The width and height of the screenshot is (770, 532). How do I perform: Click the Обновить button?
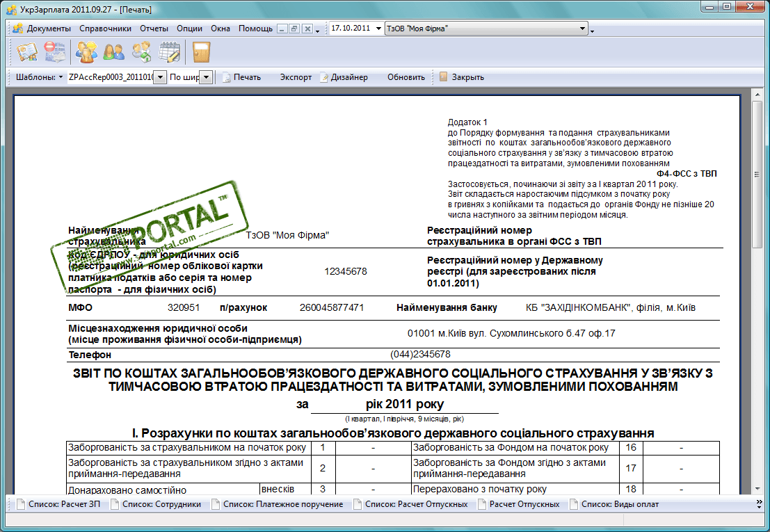click(x=406, y=77)
